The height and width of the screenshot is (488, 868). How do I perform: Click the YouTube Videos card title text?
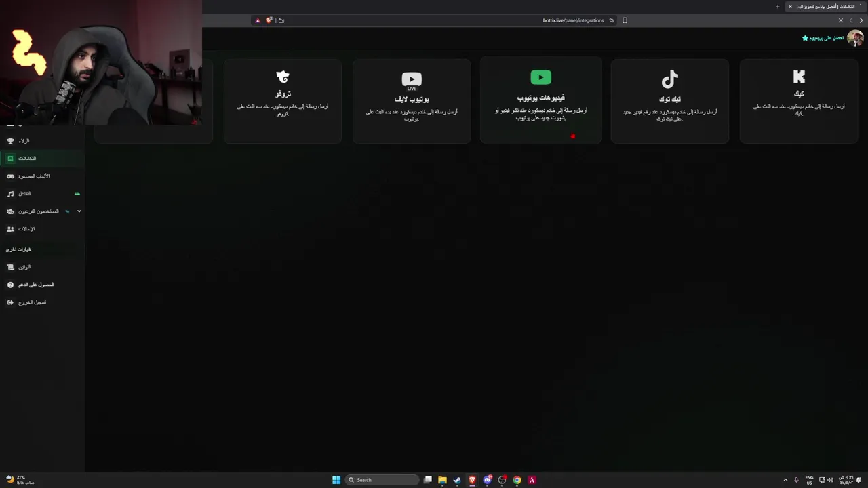tap(540, 98)
